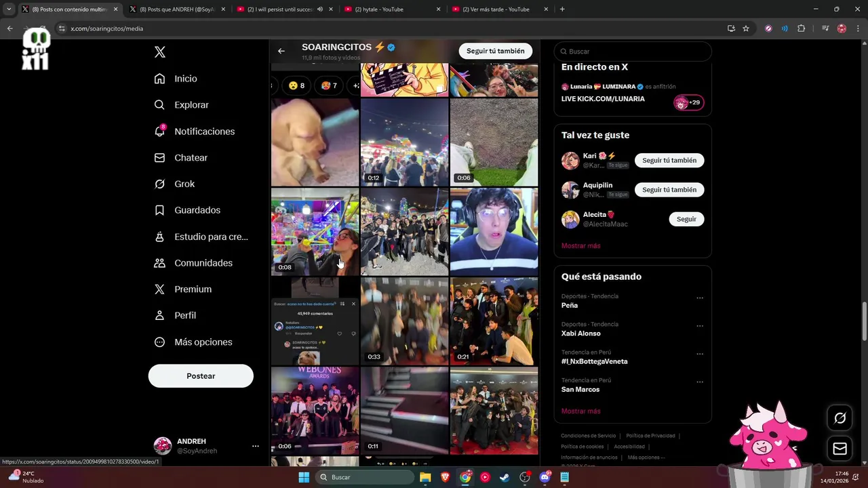Open the 0:06 grass video thumbnail
The image size is (868, 488).
pyautogui.click(x=494, y=142)
